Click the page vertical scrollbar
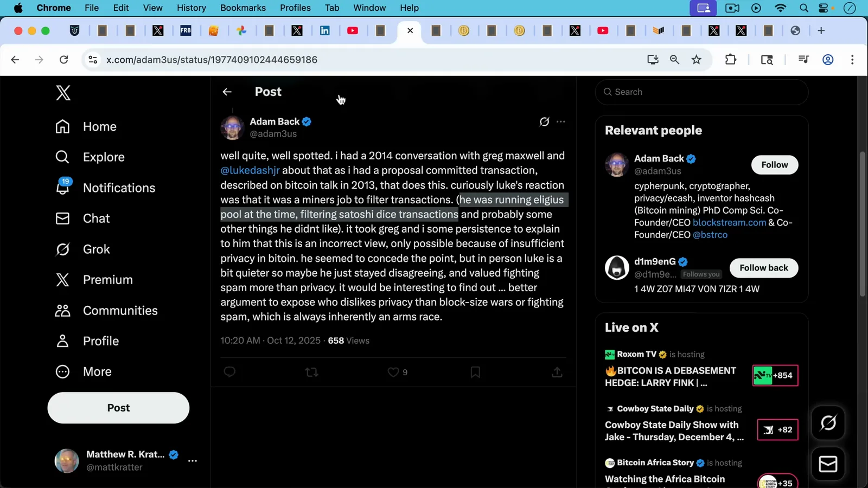 point(863,224)
